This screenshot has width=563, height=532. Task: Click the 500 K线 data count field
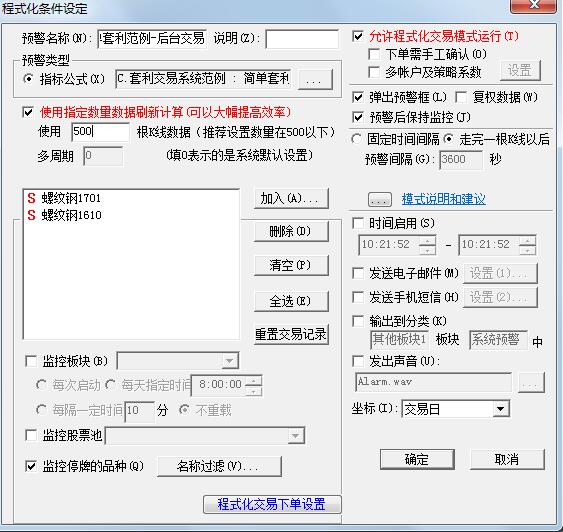pyautogui.click(x=100, y=131)
